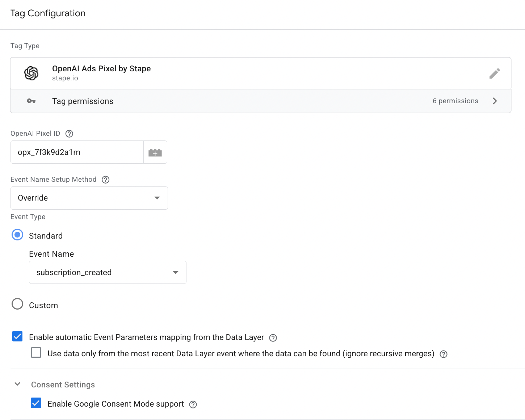The height and width of the screenshot is (420, 525).
Task: Expand tag permissions with the right chevron
Action: point(495,101)
